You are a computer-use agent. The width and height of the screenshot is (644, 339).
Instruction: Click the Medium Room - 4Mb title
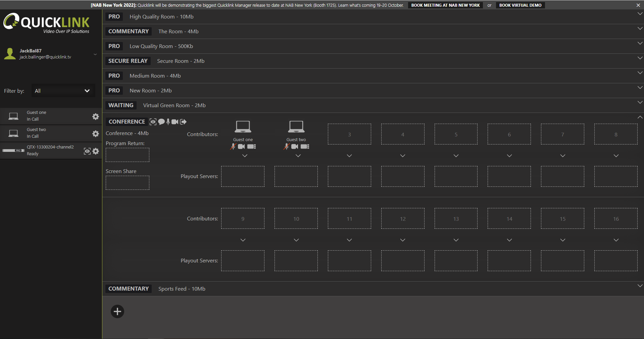(x=155, y=76)
